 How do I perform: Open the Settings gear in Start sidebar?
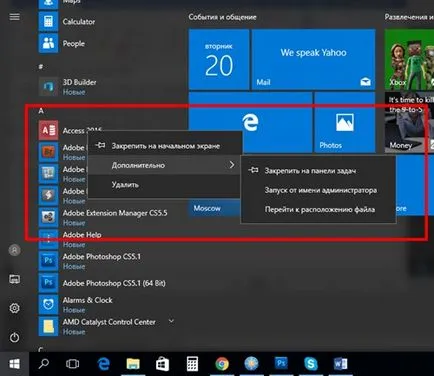pos(14,308)
